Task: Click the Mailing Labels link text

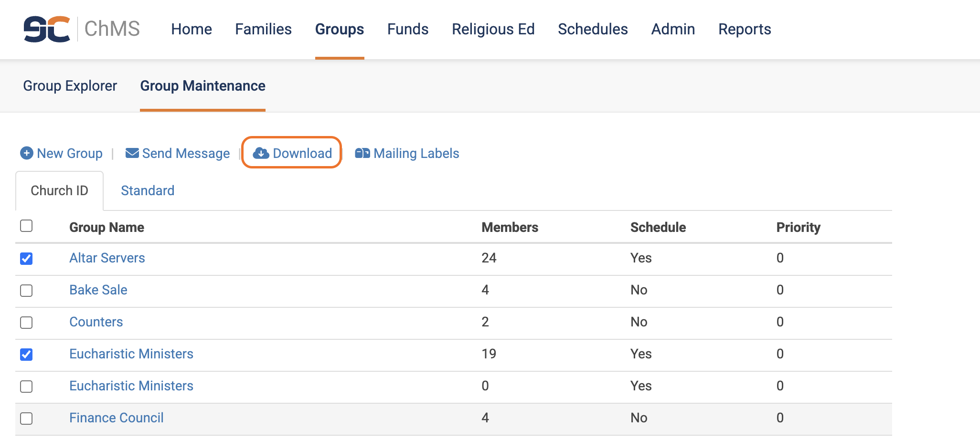Action: click(x=416, y=153)
